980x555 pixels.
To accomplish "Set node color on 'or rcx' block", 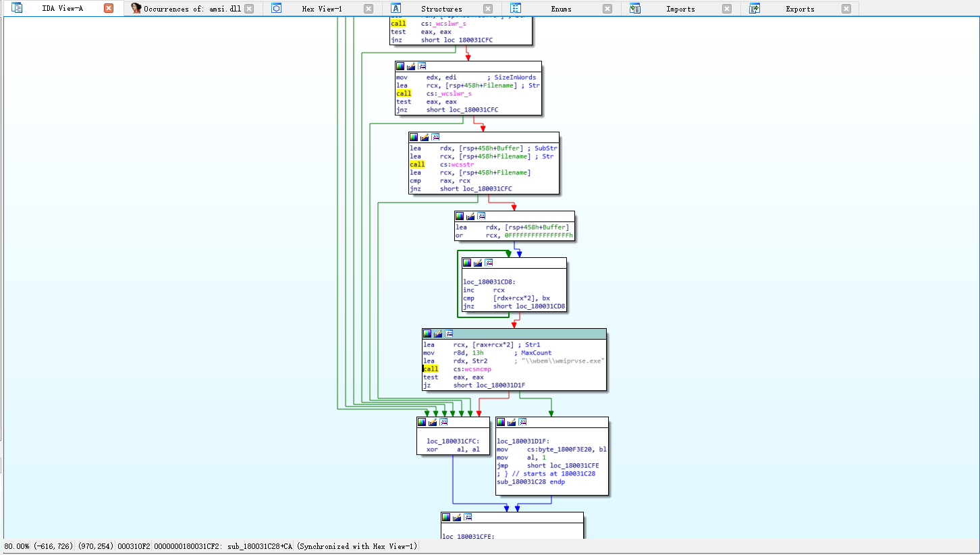I will [460, 216].
